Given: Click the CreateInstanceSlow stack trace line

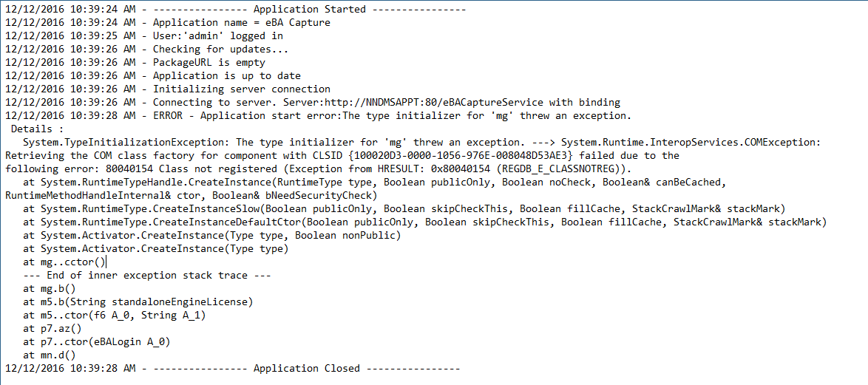Looking at the screenshot, I should tap(404, 208).
